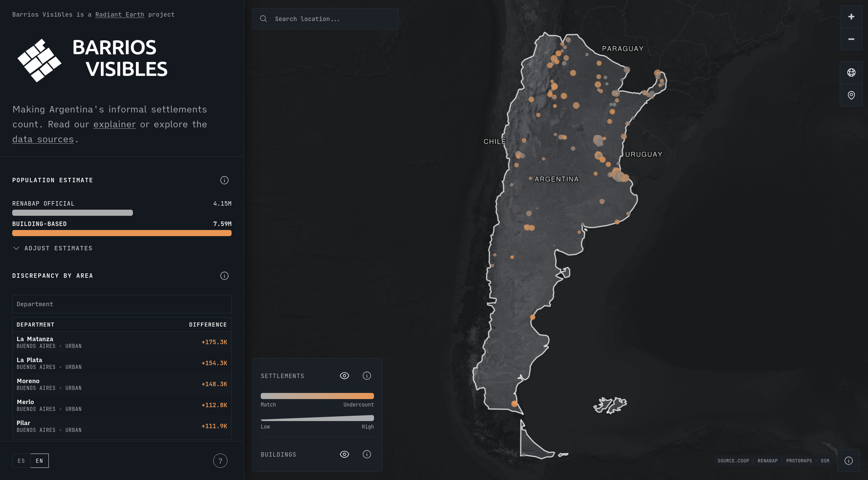Switch language to ES
This screenshot has width=868, height=480.
[x=21, y=461]
